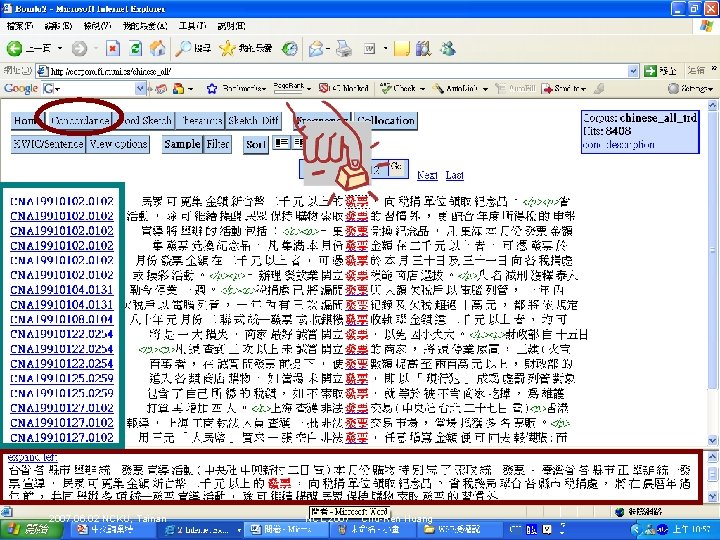Open the 檔案(F) File menu
The width and height of the screenshot is (720, 540).
point(20,26)
